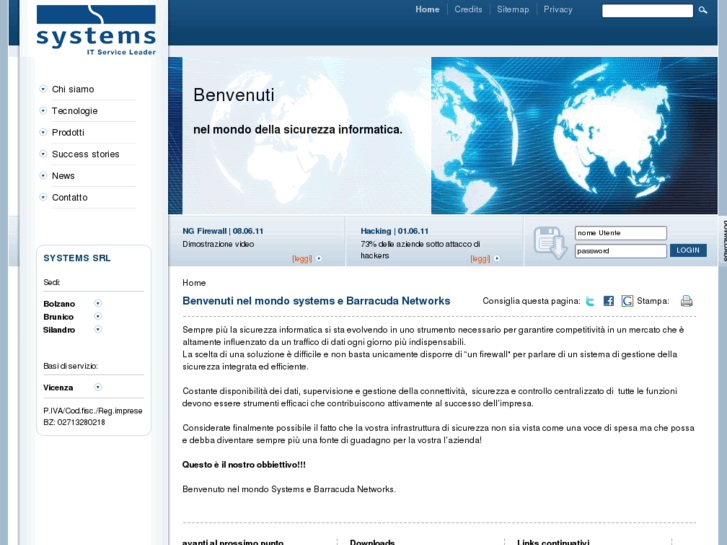The width and height of the screenshot is (727, 545).
Task: Share page on Twitter icon
Action: click(590, 301)
